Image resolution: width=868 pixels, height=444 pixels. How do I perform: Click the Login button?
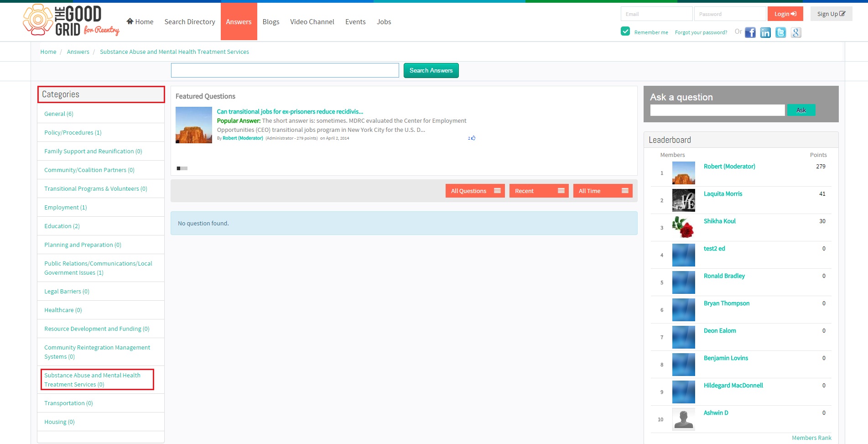click(785, 14)
